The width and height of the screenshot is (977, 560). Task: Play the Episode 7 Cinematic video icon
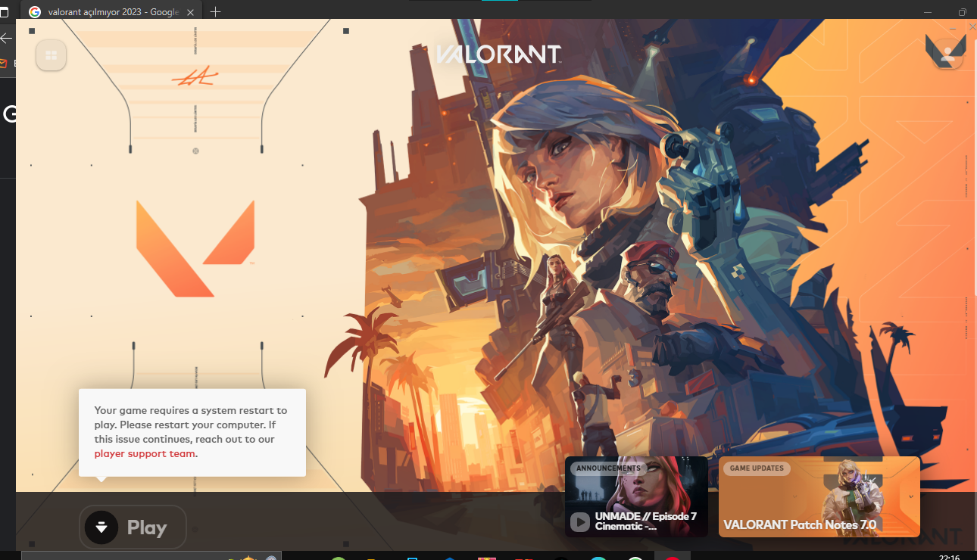[580, 521]
